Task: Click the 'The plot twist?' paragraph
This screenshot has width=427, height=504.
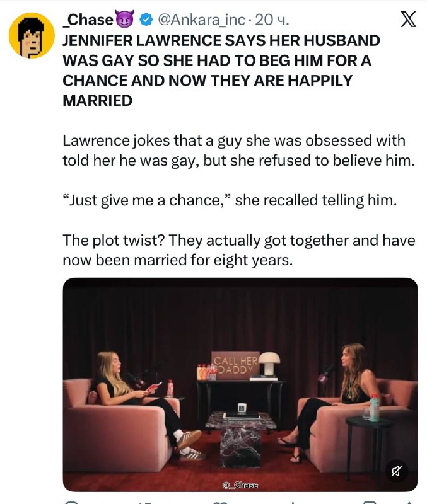Action: tap(239, 250)
